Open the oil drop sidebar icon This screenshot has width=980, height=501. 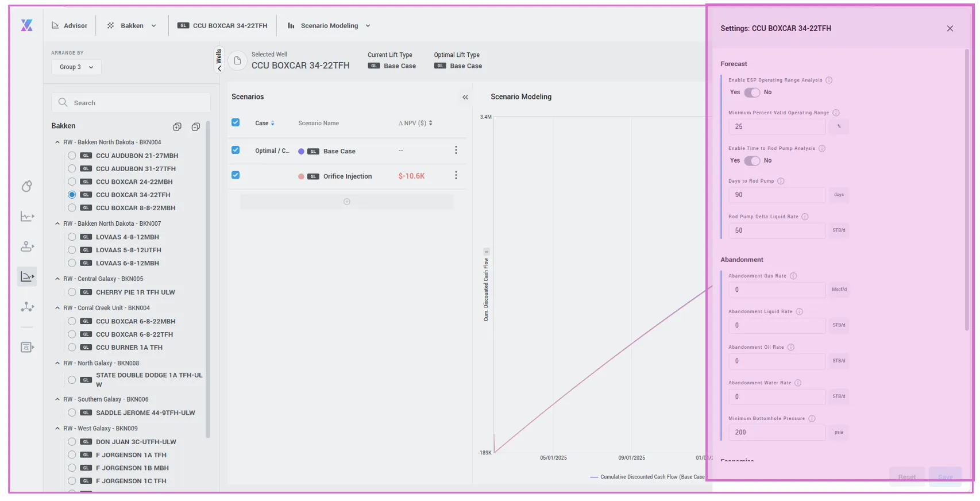coord(26,186)
